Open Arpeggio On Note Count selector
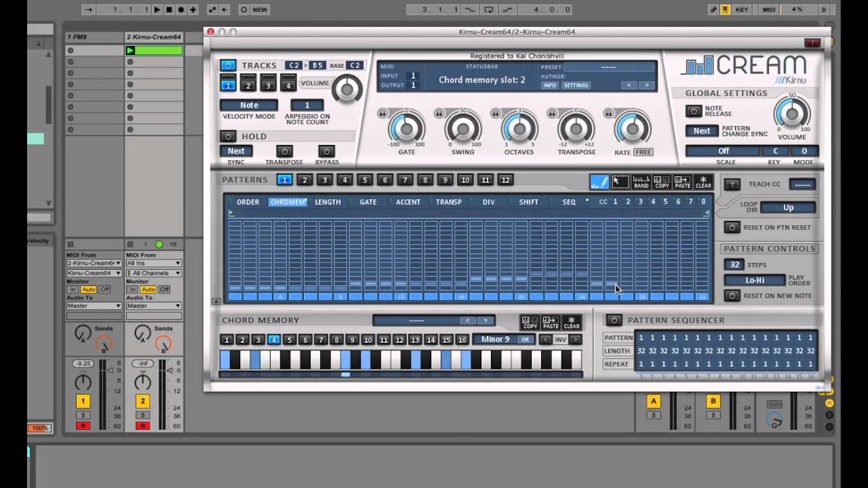This screenshot has height=488, width=868. pyautogui.click(x=307, y=105)
